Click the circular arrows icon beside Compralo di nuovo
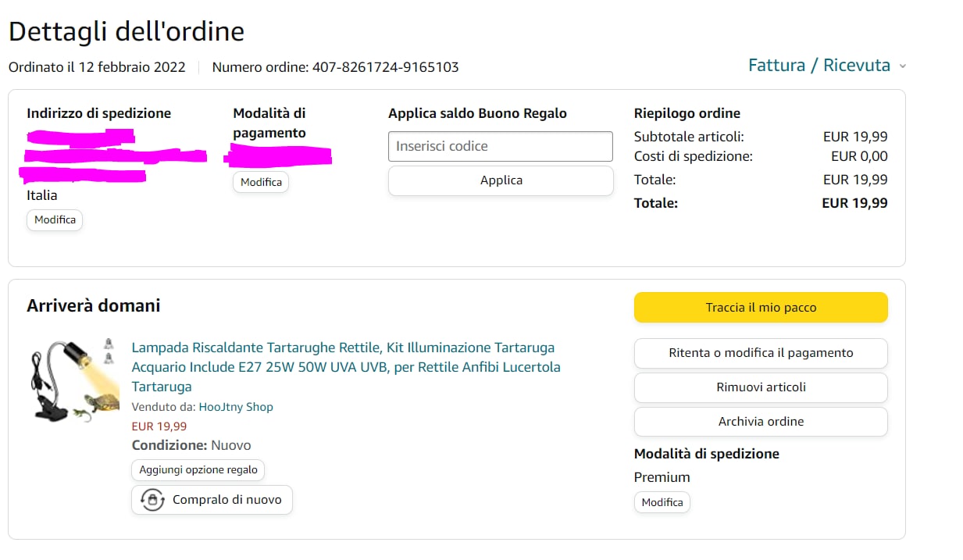Image resolution: width=963 pixels, height=560 pixels. point(152,500)
